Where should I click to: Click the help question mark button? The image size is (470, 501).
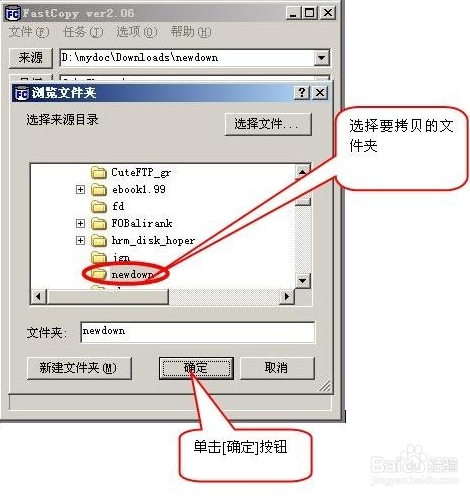point(302,93)
